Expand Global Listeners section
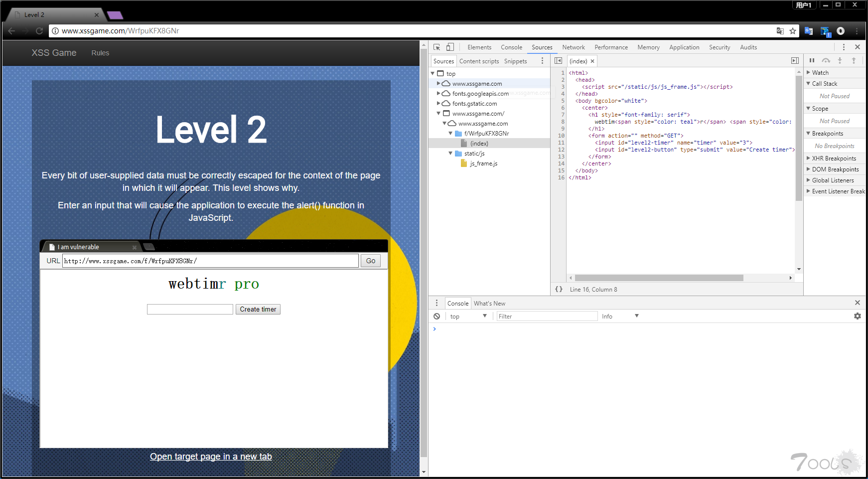The width and height of the screenshot is (868, 479). [808, 180]
